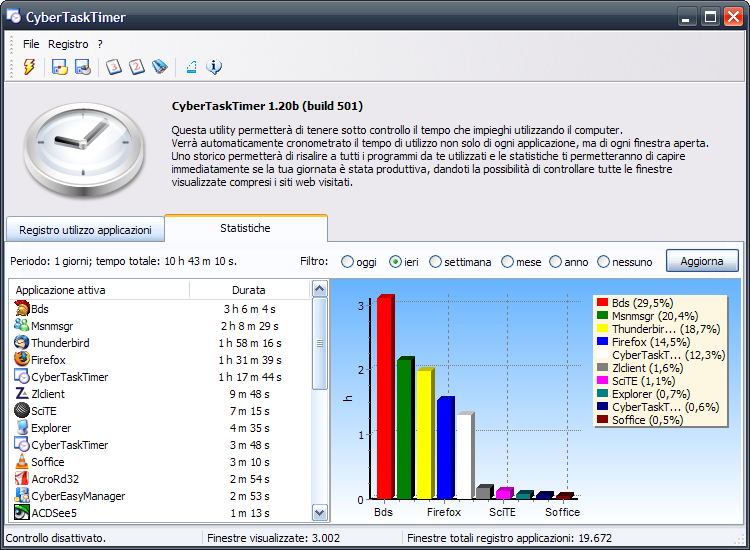This screenshot has width=750, height=550.
Task: Sort by Applicazione attiva column header
Action: (x=99, y=290)
